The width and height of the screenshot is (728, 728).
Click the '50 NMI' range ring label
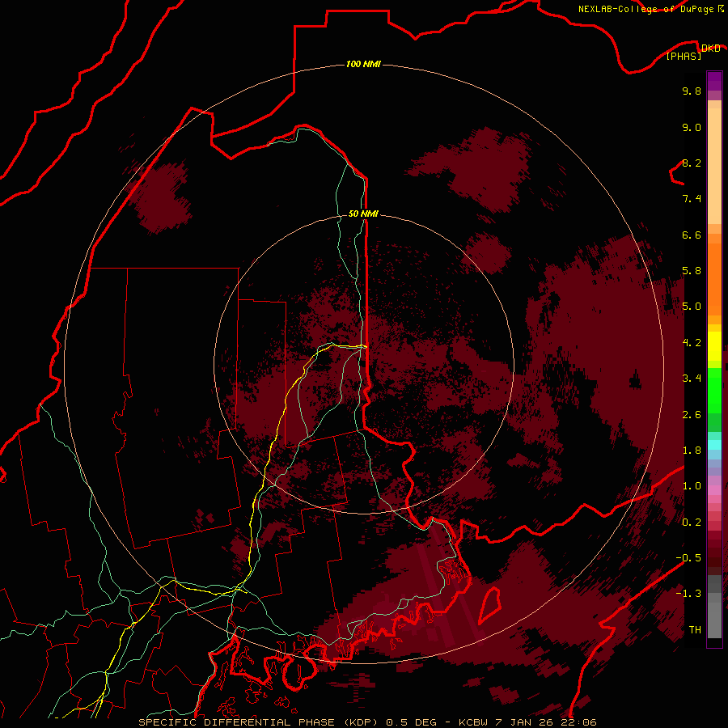pyautogui.click(x=363, y=214)
